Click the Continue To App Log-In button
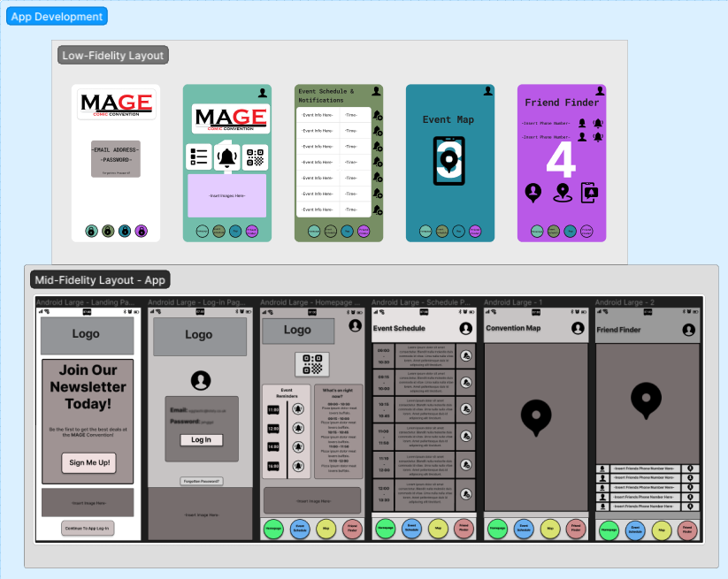Screen dimensions: 728x579 87,528
